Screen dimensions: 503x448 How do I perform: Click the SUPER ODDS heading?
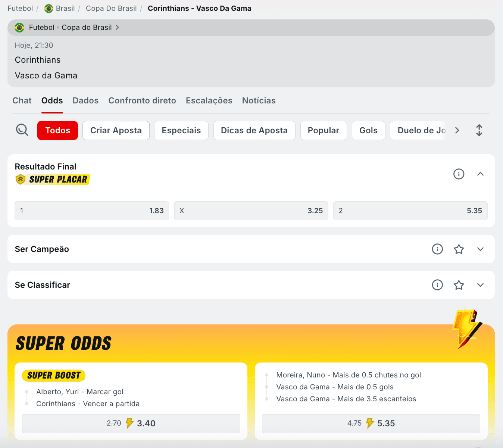pyautogui.click(x=63, y=343)
